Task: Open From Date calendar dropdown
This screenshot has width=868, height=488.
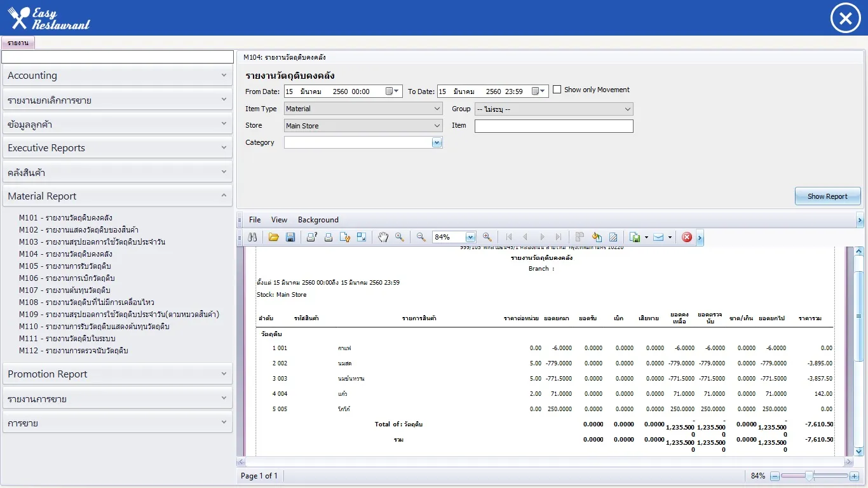Action: 393,91
